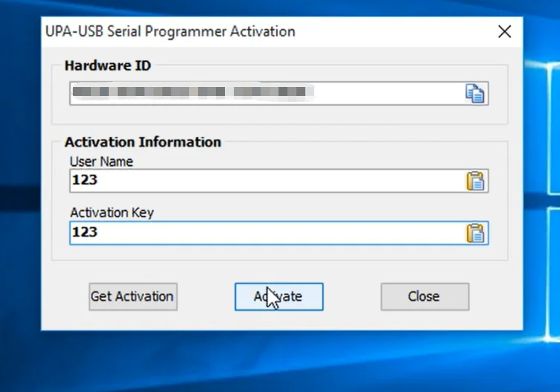Paste into User Name using its clipboard icon
The width and height of the screenshot is (560, 392).
[x=475, y=181]
